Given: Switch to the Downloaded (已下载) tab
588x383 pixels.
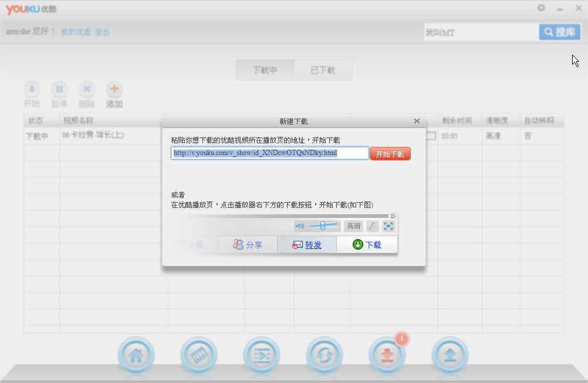Looking at the screenshot, I should coord(323,70).
